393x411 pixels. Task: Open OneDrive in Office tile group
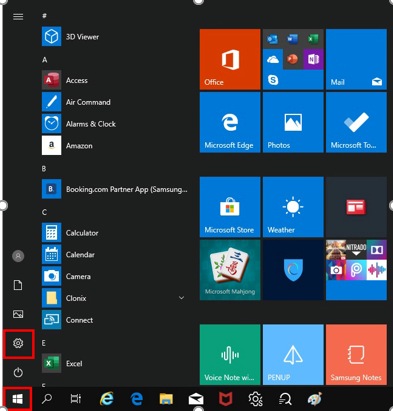tap(273, 59)
